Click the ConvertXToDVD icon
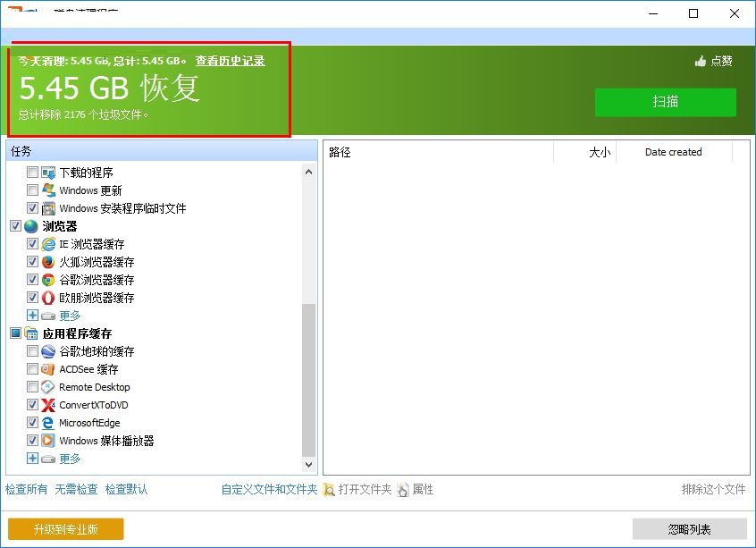Viewport: 756px width, 548px height. (x=47, y=405)
